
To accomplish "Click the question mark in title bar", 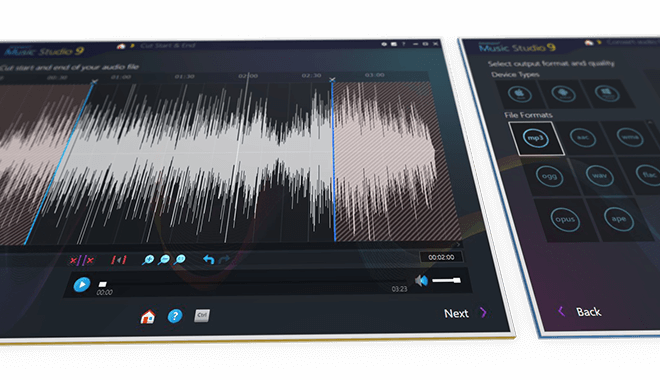I will click(403, 44).
